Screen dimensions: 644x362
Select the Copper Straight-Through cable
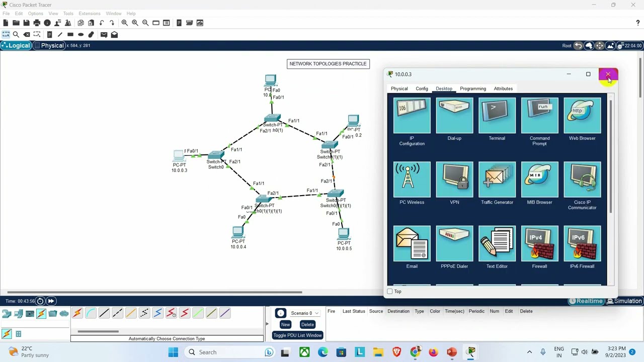click(x=104, y=313)
